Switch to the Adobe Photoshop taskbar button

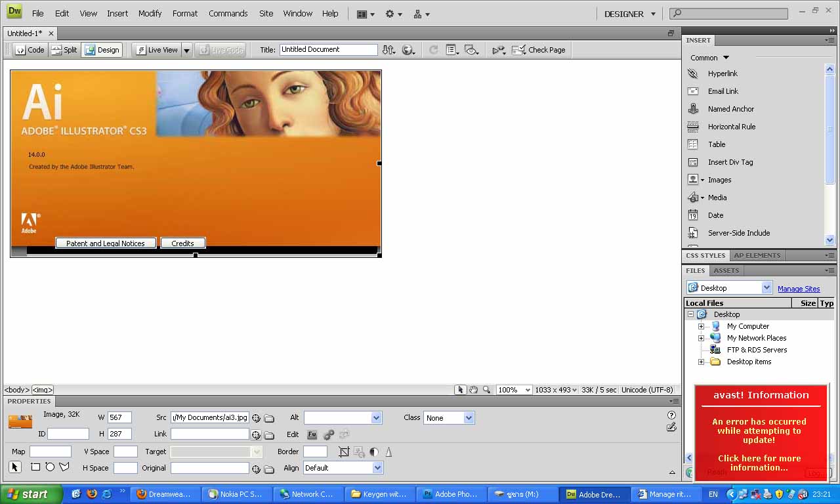(x=451, y=494)
